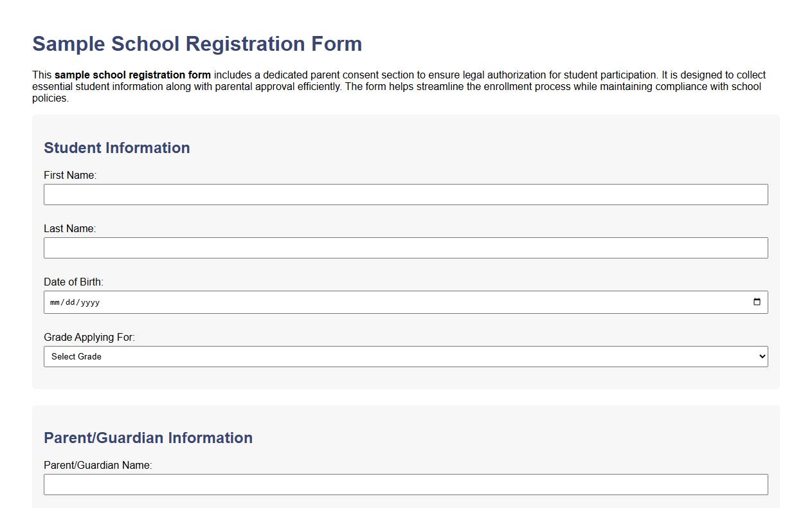
Task: Click inside the First Name field
Action: coord(405,194)
